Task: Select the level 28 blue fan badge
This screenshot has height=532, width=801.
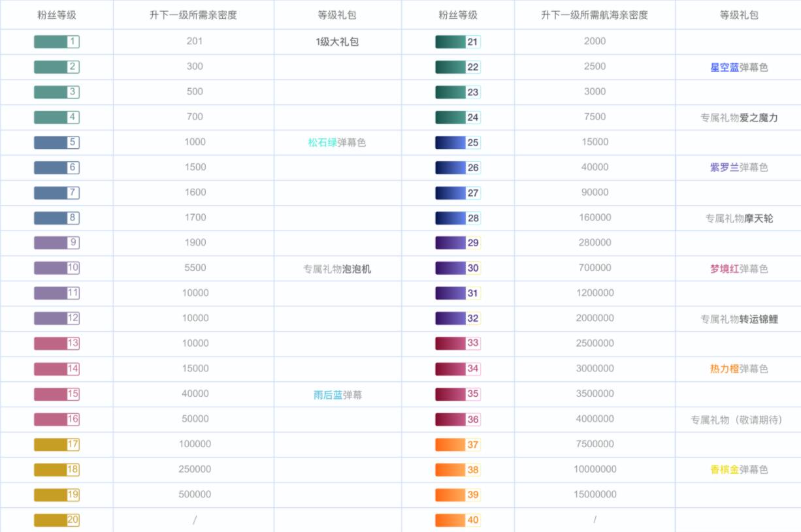Action: click(x=456, y=217)
